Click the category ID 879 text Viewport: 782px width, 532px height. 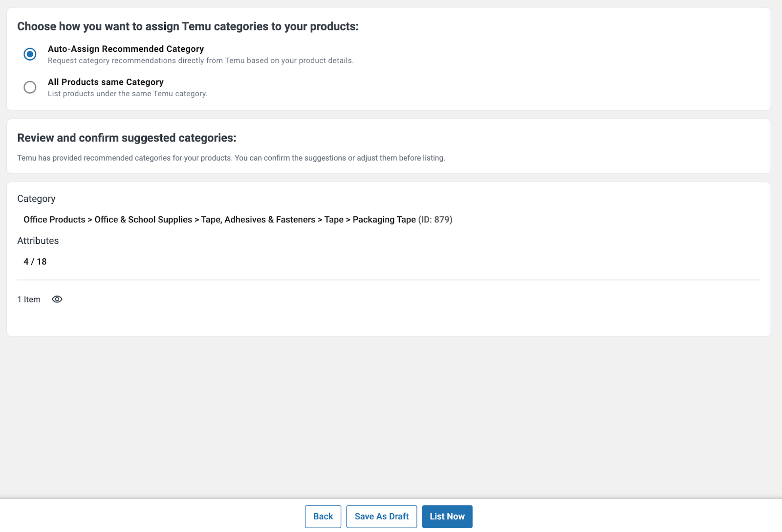[435, 220]
